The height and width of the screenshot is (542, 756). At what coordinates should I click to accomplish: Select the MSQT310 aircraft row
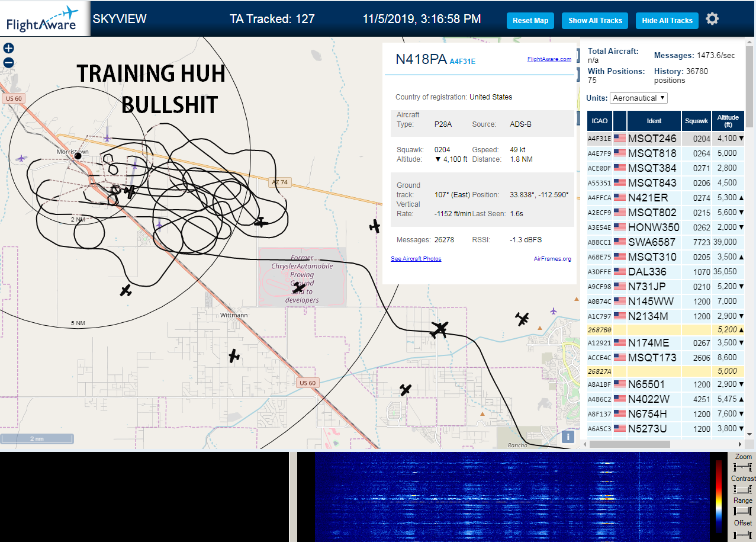click(665, 257)
